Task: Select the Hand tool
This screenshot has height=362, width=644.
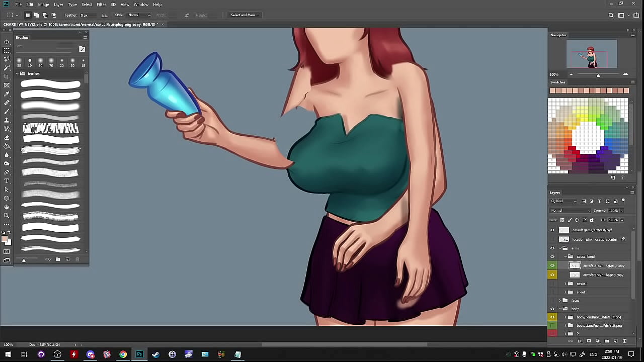Action: [7, 207]
